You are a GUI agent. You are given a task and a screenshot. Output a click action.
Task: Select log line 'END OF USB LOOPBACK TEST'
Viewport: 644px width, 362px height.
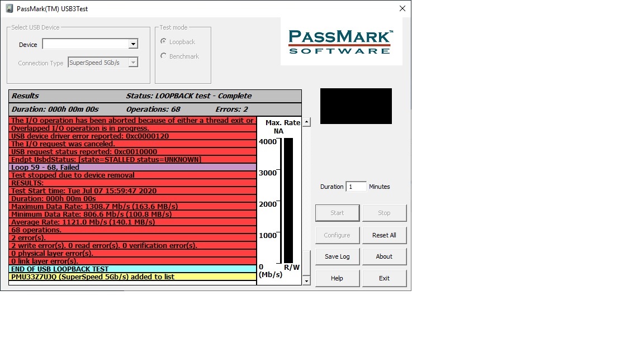click(x=132, y=269)
